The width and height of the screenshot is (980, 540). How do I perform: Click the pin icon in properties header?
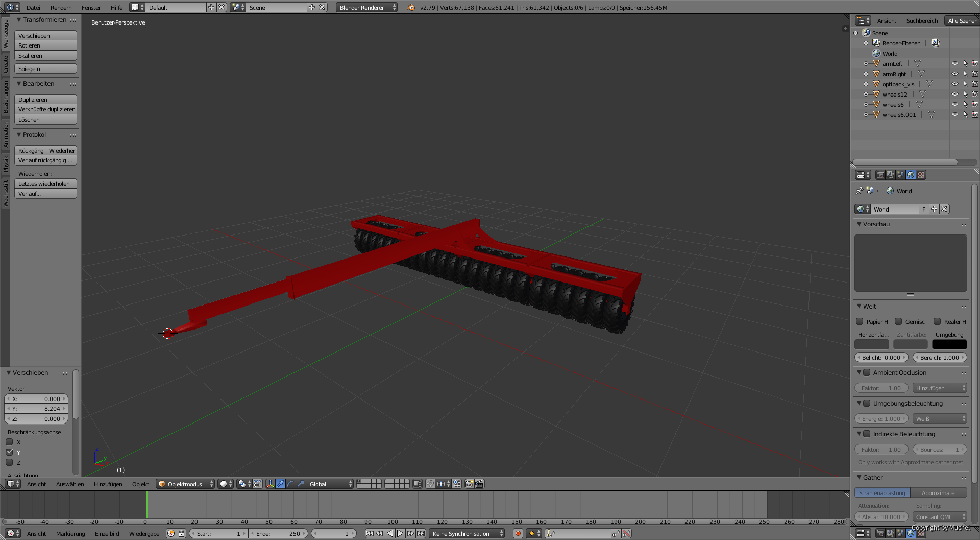(x=859, y=191)
